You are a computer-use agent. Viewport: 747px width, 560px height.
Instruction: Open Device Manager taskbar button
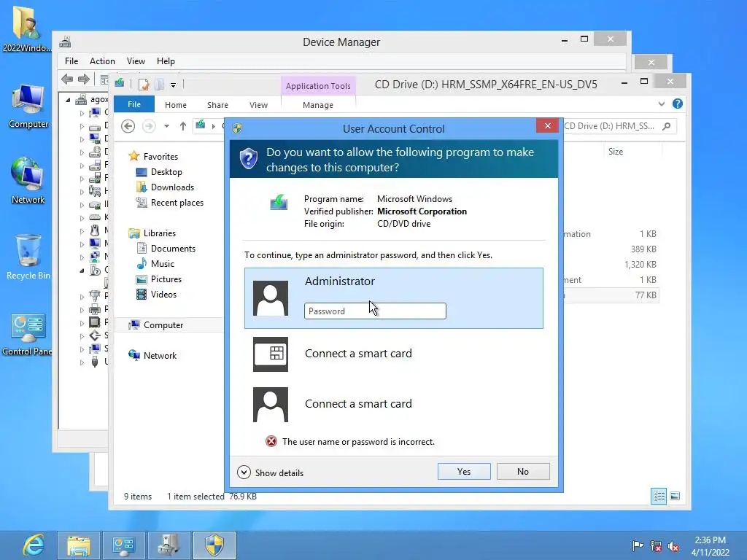point(169,545)
